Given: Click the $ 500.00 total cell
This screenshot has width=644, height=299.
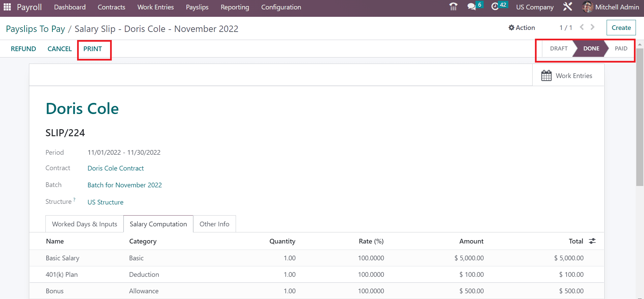Looking at the screenshot, I should point(571,291).
